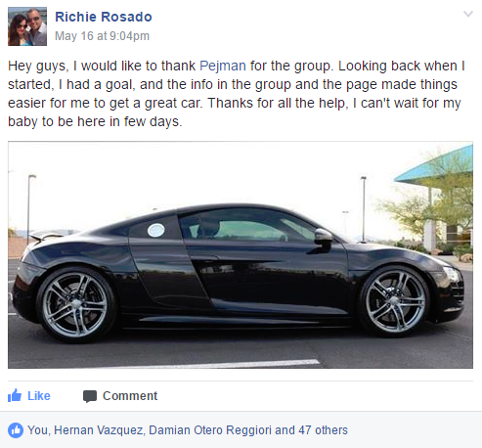Viewport: 482px width, 448px height.
Task: Click Richie Rosado's profile picture
Action: pos(27,26)
